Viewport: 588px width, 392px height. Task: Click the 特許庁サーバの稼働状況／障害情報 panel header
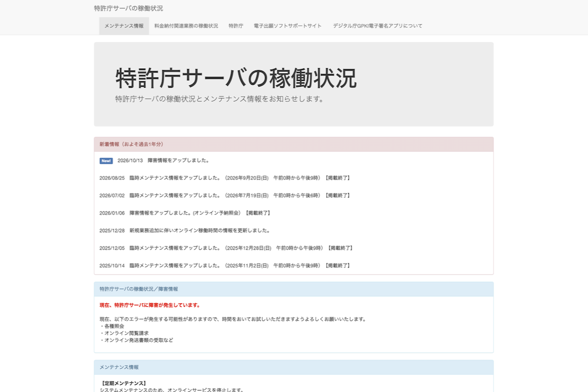[x=294, y=289]
